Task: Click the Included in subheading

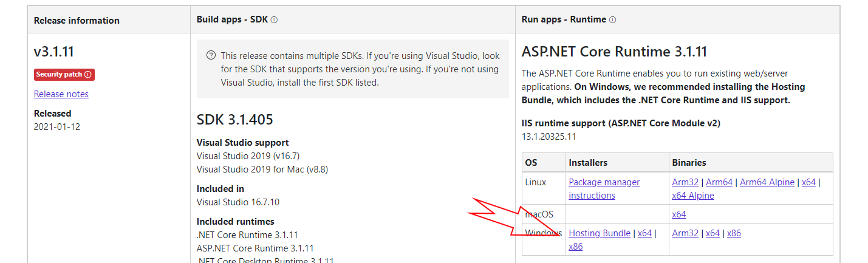Action: (x=220, y=189)
